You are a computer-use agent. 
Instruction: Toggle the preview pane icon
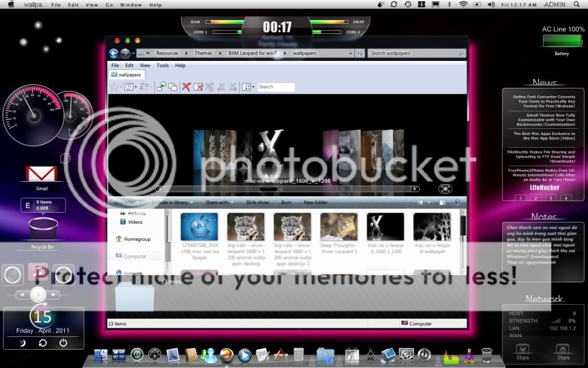click(x=443, y=202)
